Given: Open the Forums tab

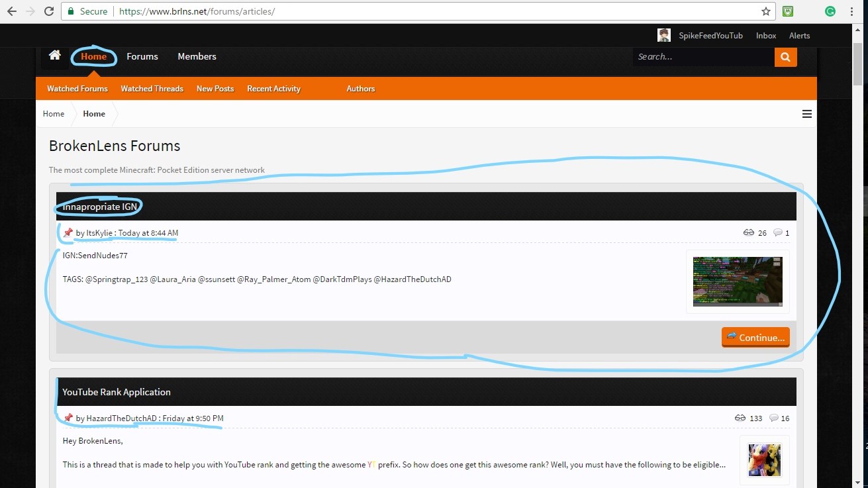Looking at the screenshot, I should click(142, 56).
